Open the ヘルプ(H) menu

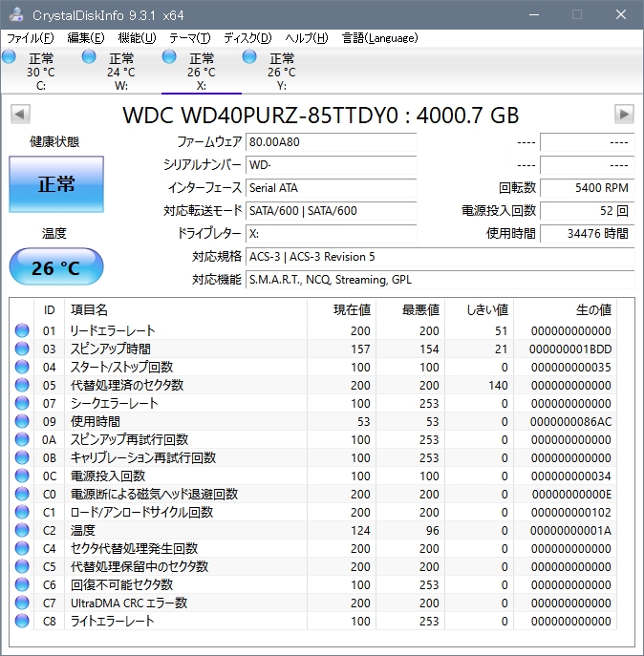(307, 38)
